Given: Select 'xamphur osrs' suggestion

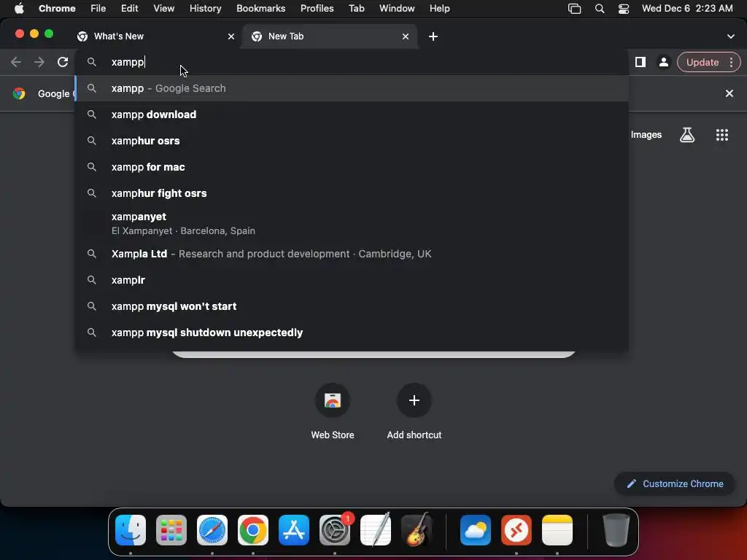Looking at the screenshot, I should coord(352,141).
